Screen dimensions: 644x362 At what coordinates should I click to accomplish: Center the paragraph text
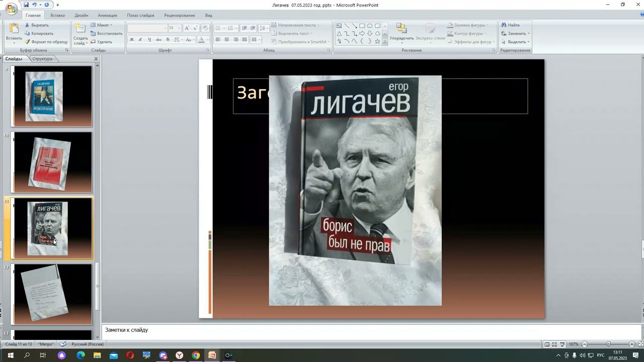click(227, 40)
